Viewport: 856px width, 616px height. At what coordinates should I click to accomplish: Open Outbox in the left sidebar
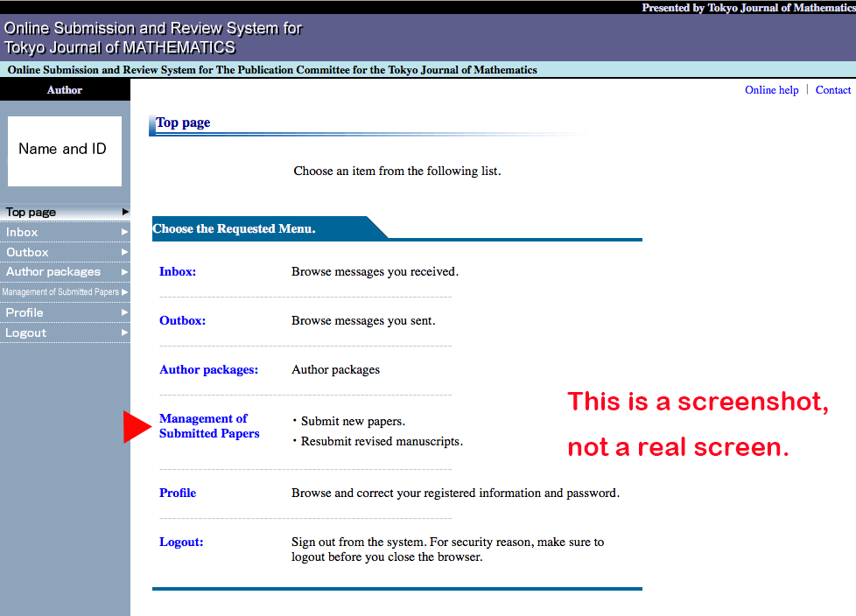65,252
